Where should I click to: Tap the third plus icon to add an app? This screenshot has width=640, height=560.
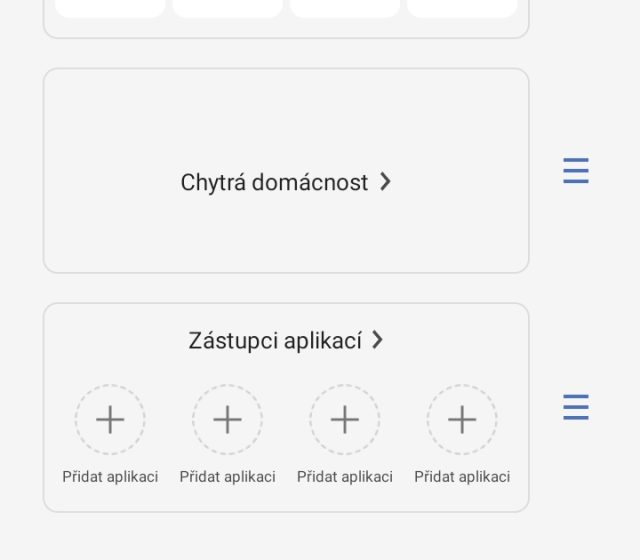point(345,420)
